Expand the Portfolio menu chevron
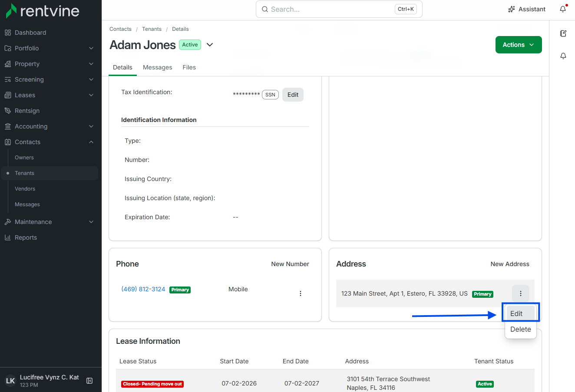 (91, 48)
